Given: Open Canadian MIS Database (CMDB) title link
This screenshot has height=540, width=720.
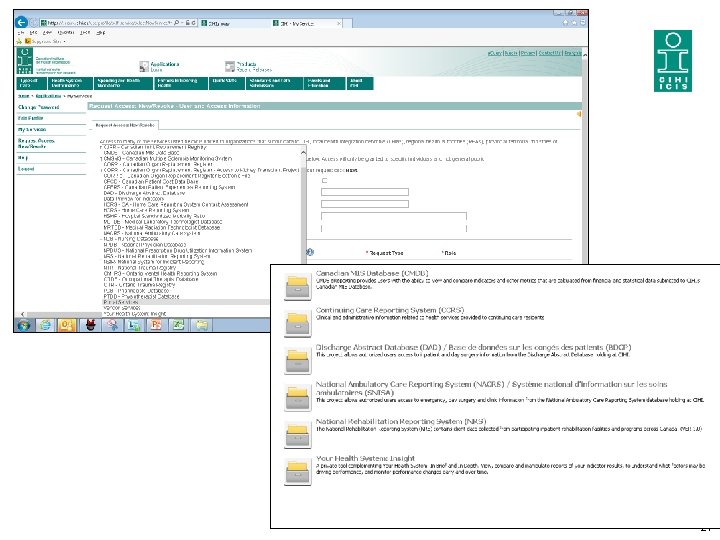Looking at the screenshot, I should 372,273.
